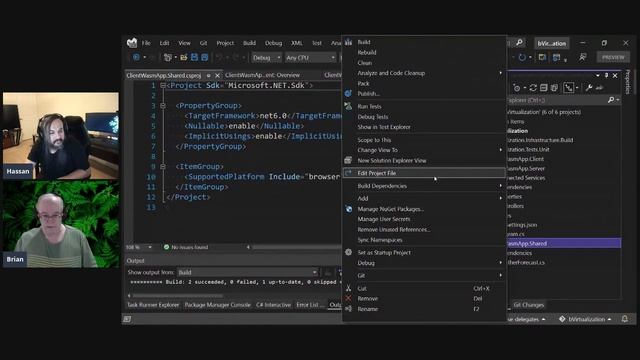Collapse the PropertyGroup element fold marker
The image size is (640, 360).
(163, 105)
